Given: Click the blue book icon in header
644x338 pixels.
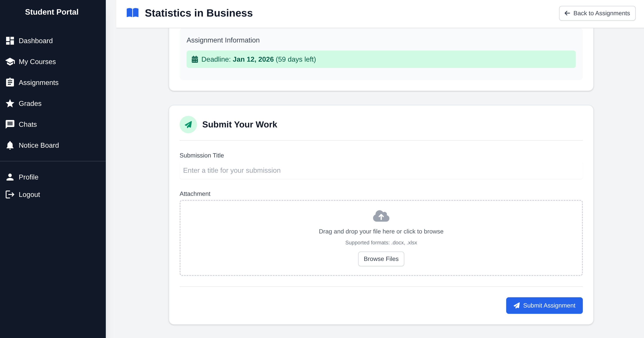Looking at the screenshot, I should tap(133, 13).
